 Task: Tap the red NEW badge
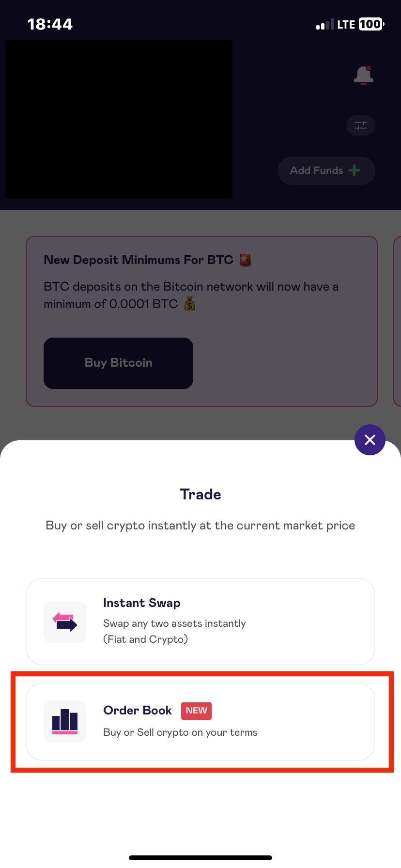(196, 711)
